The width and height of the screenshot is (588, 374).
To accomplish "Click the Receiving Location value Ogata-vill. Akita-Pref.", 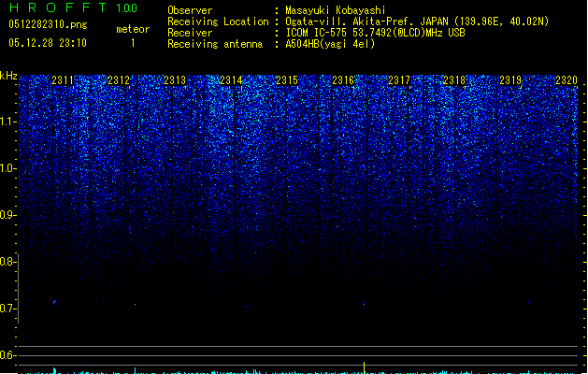I will pos(351,22).
